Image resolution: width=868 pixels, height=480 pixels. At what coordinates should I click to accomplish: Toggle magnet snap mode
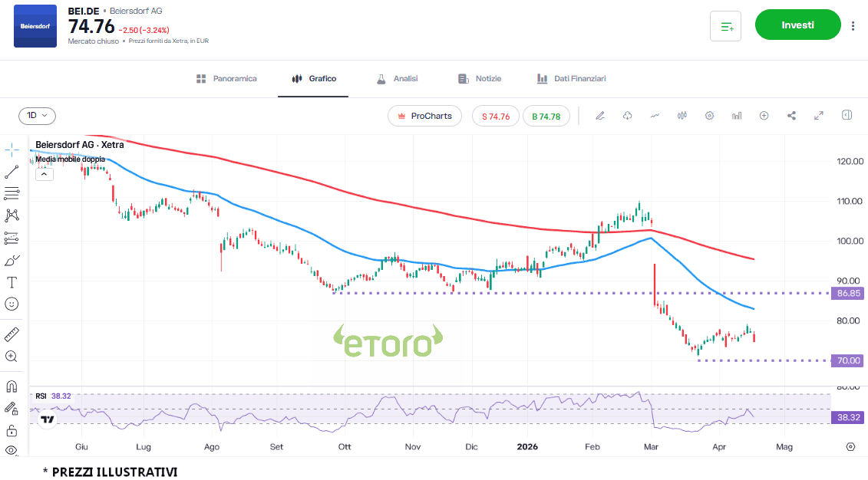click(12, 386)
